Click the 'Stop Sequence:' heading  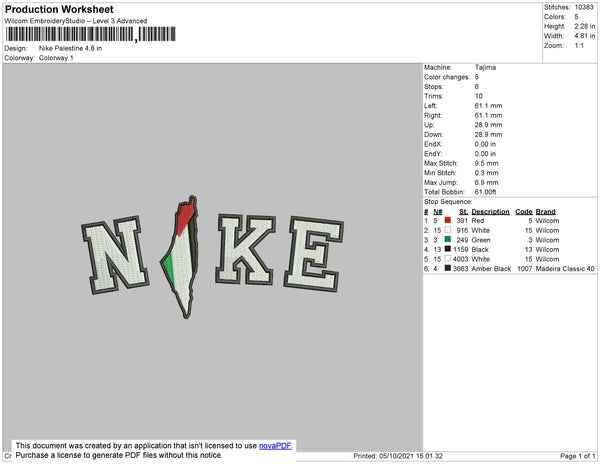point(448,202)
